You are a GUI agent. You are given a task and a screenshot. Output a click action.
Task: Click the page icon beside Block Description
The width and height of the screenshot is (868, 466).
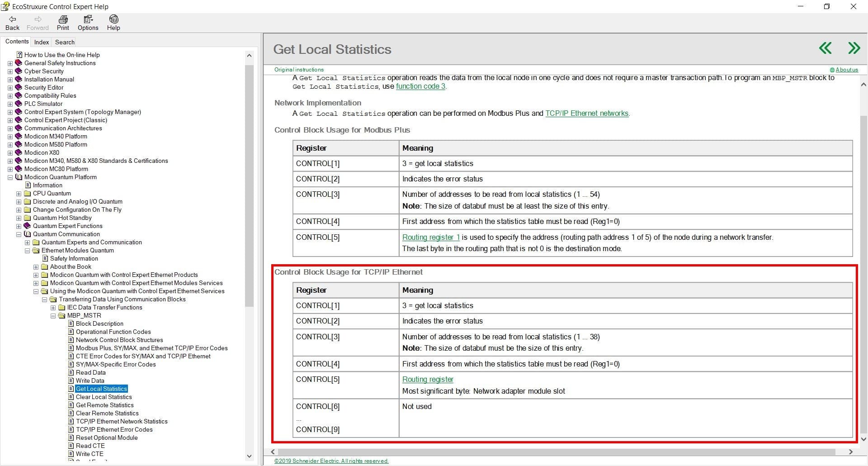(x=71, y=323)
